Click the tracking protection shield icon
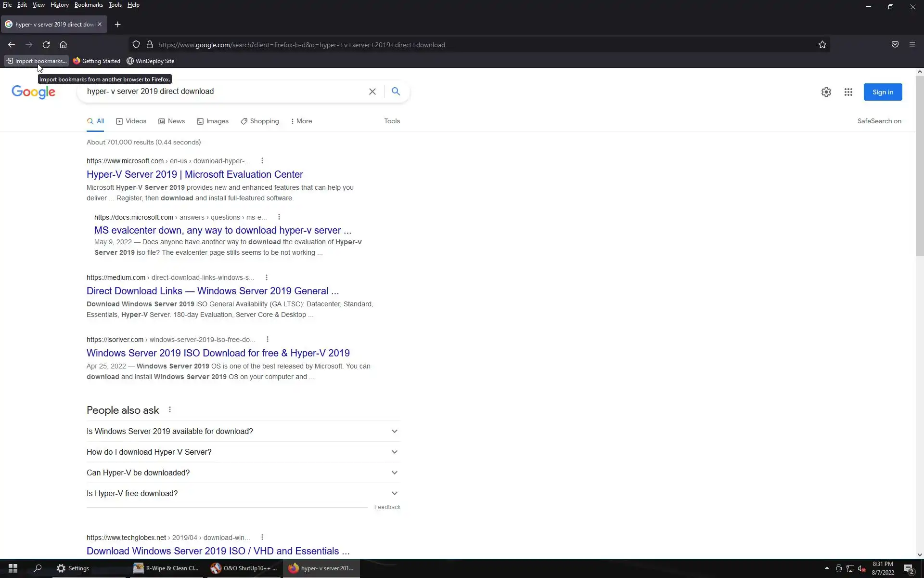This screenshot has height=578, width=924. tap(136, 45)
